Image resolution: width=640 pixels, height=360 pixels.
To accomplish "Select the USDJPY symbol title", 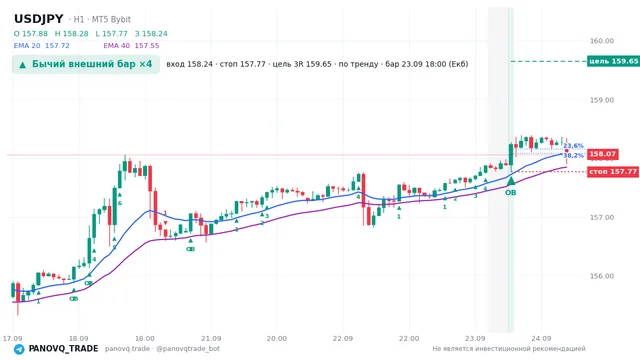I will [x=39, y=19].
